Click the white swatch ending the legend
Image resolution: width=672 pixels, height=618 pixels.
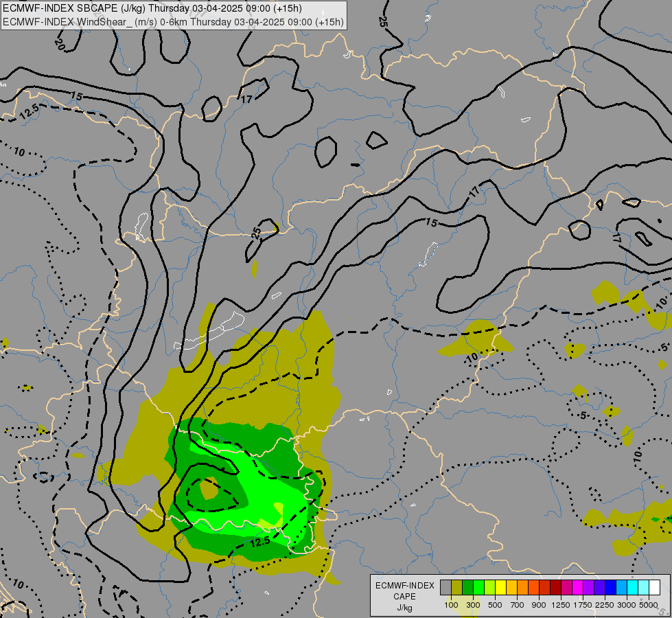coord(654,587)
